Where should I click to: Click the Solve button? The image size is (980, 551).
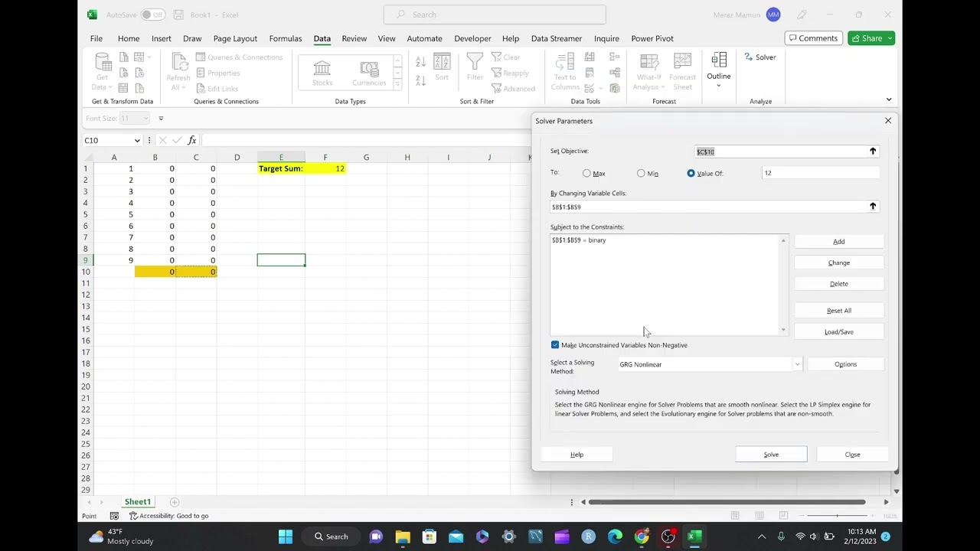point(771,455)
